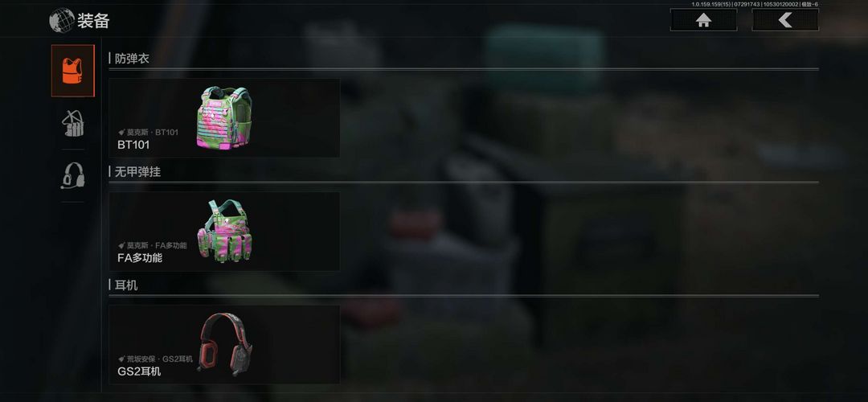
Task: Click the 耳机 section header
Action: click(126, 285)
